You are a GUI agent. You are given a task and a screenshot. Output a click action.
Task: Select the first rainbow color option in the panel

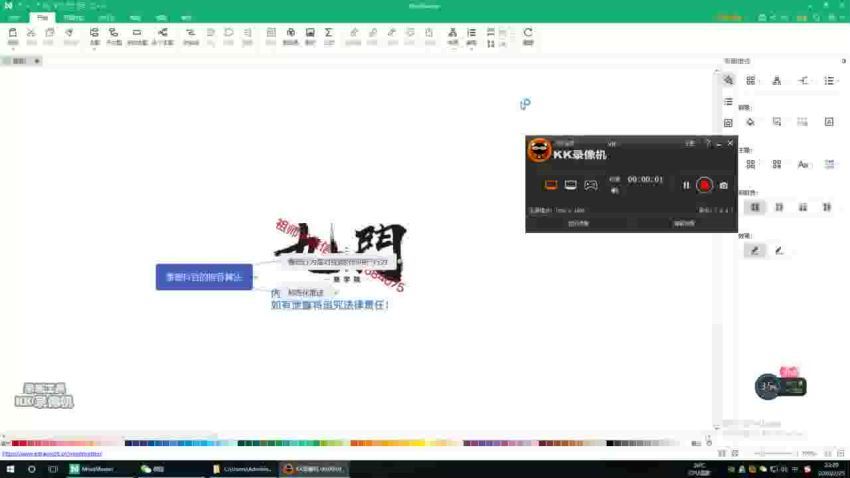click(755, 207)
